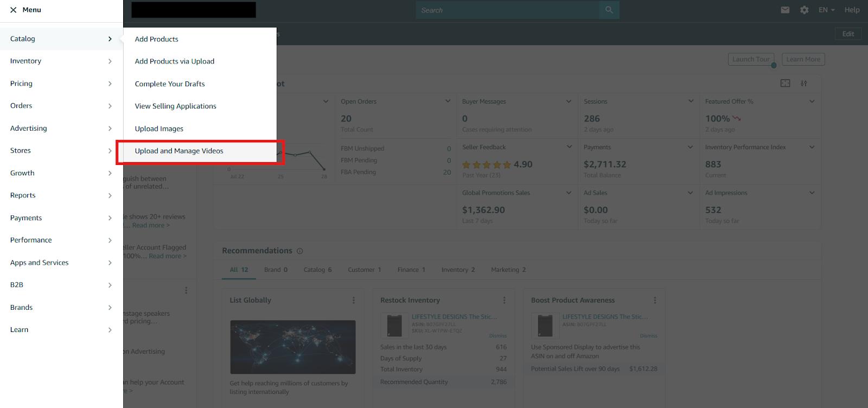
Task: Click the seller feedback star rating
Action: click(487, 164)
